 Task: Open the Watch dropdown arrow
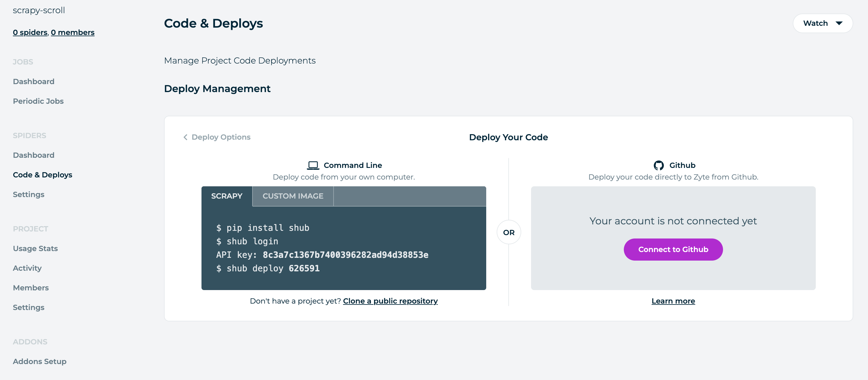(839, 23)
